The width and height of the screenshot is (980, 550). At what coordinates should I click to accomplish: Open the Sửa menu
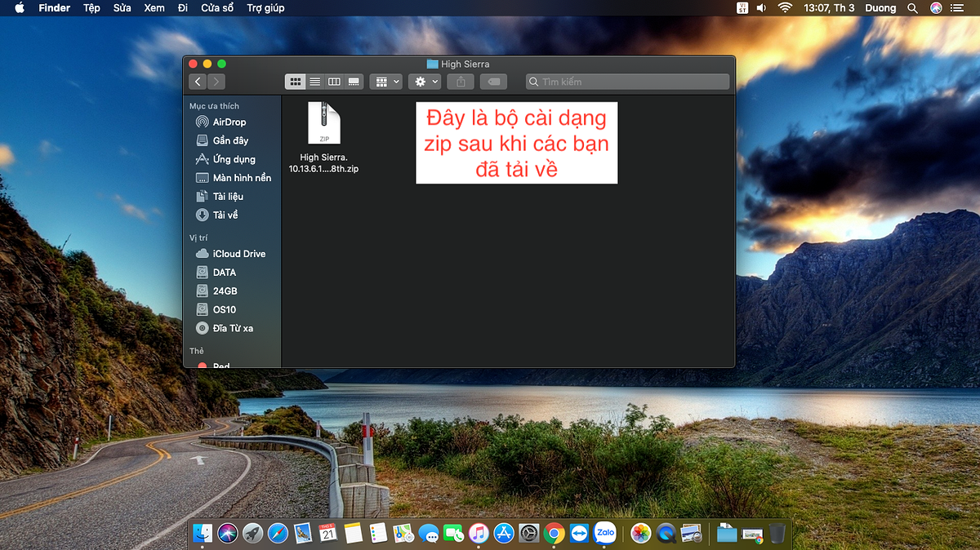click(122, 8)
